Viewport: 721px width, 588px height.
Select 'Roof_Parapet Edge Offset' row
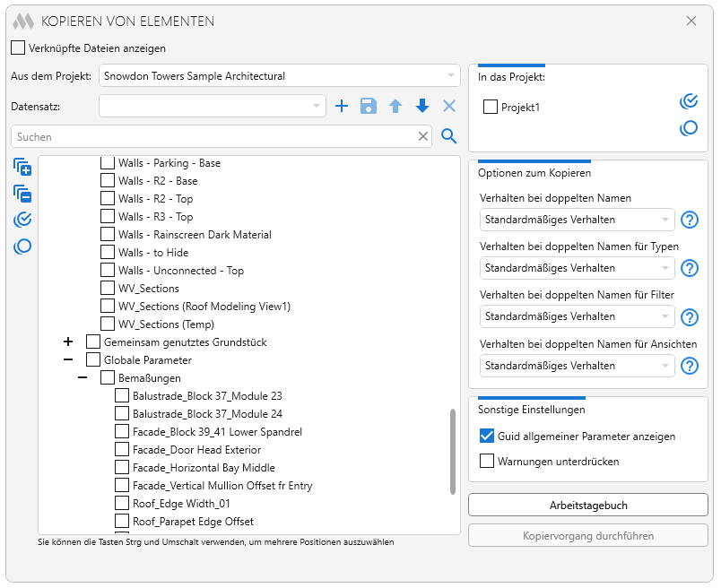click(193, 522)
